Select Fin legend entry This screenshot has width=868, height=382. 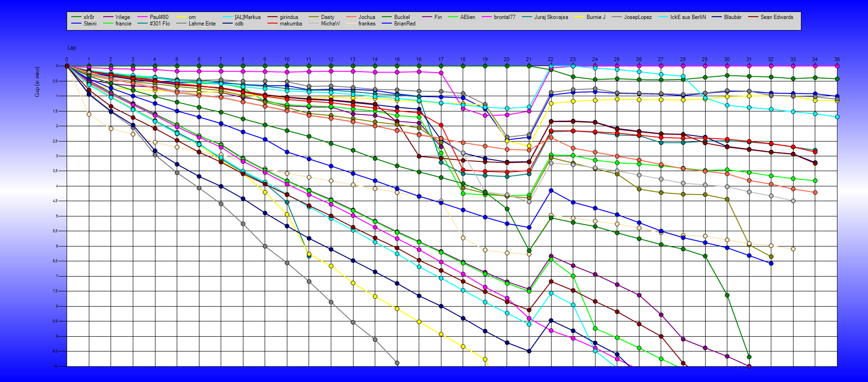(438, 17)
